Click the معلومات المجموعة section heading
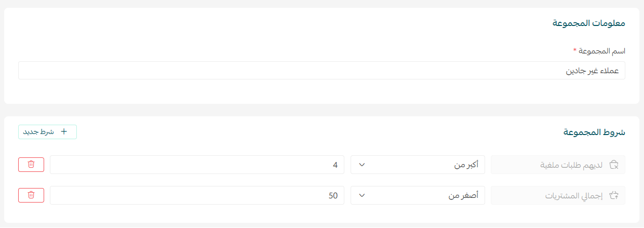The image size is (644, 228). coord(588,23)
